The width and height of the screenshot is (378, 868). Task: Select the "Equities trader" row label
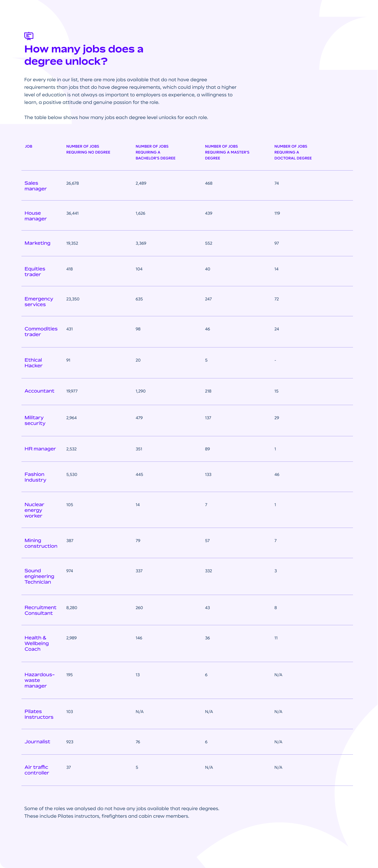point(35,272)
